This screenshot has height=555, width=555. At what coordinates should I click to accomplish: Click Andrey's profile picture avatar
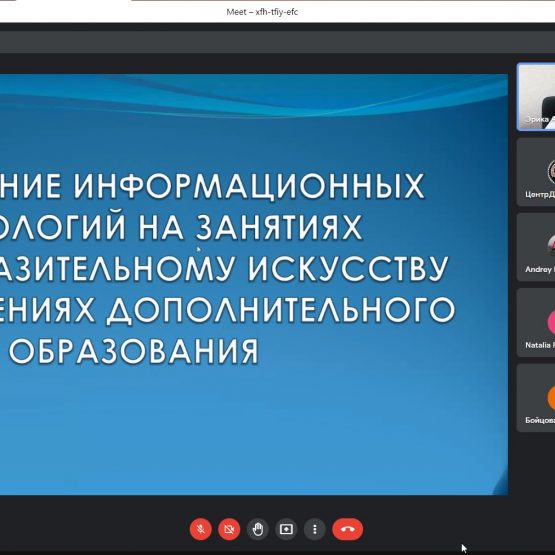551,246
